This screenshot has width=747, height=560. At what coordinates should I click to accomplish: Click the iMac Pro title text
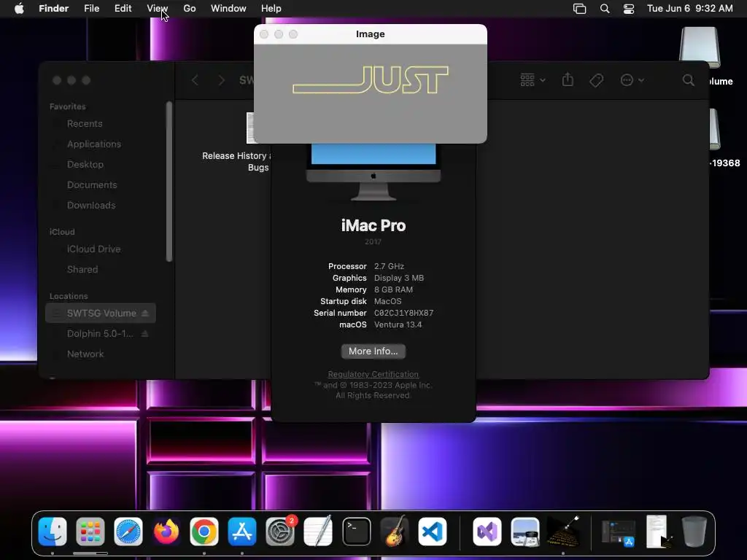click(x=373, y=225)
